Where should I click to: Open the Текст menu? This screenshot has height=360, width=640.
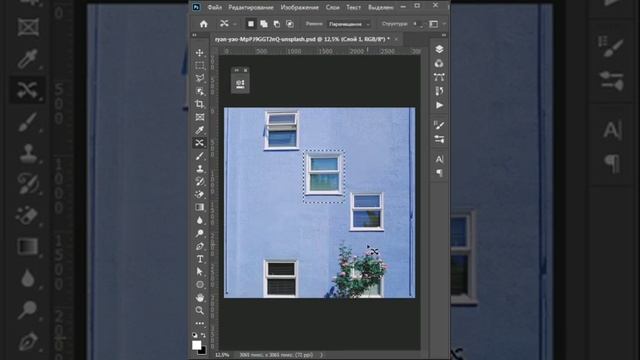(x=353, y=7)
